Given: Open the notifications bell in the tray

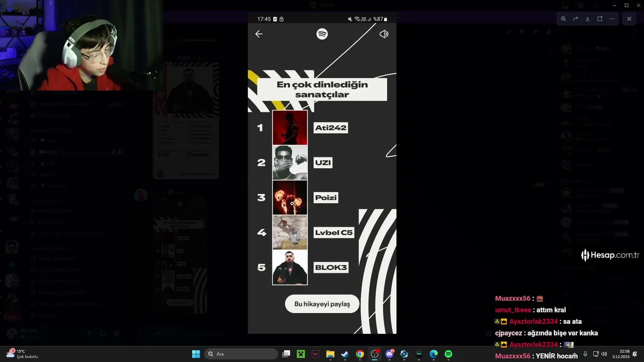Looking at the screenshot, I should pos(635,354).
